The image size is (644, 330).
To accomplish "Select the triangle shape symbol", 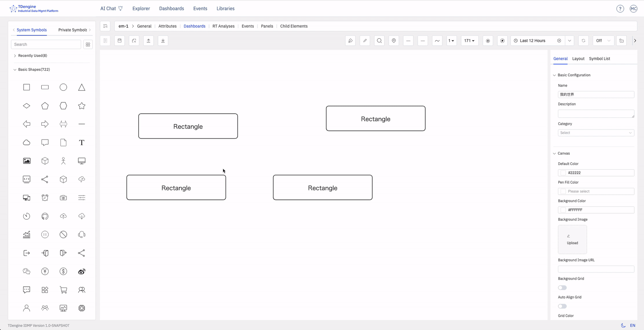I will [81, 87].
